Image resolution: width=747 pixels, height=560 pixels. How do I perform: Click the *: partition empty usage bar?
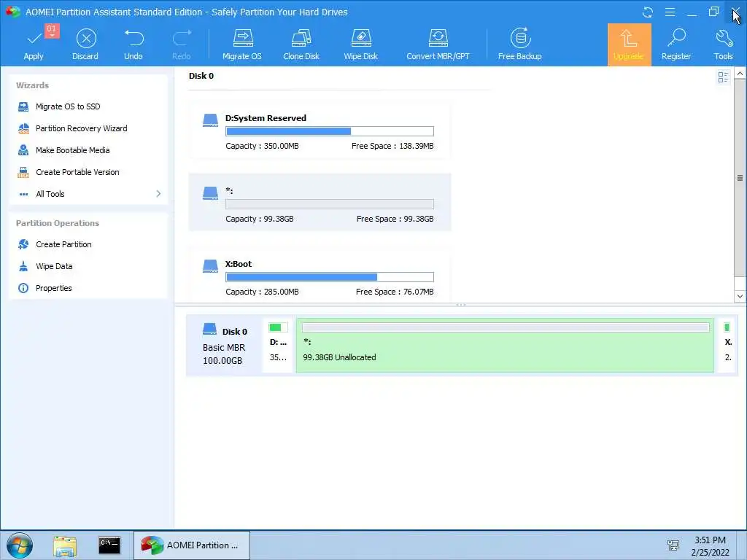coord(330,204)
